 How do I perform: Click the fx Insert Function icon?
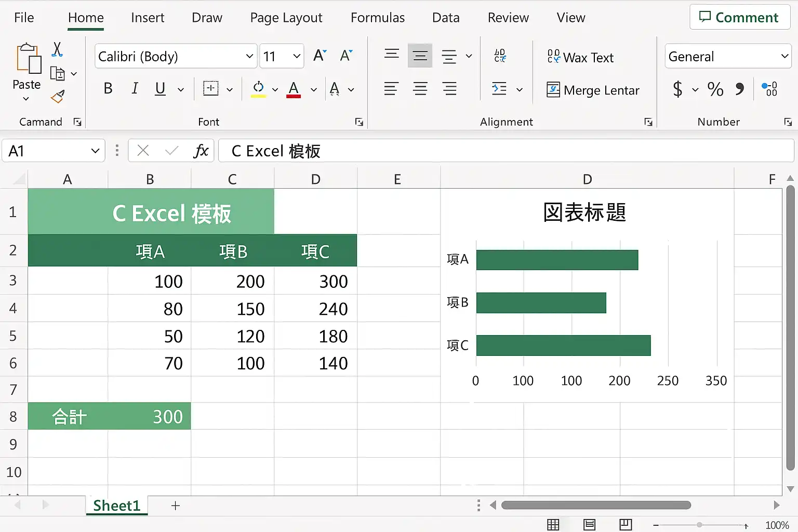[201, 151]
